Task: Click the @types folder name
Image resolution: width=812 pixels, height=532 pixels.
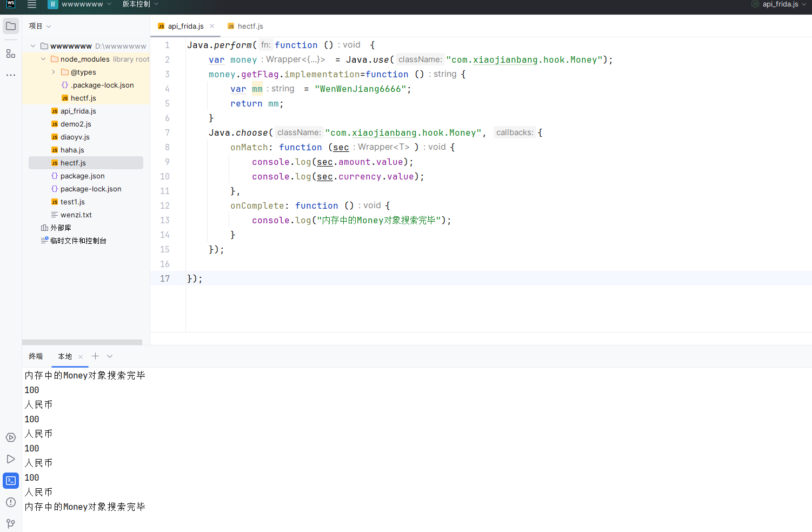Action: click(83, 72)
